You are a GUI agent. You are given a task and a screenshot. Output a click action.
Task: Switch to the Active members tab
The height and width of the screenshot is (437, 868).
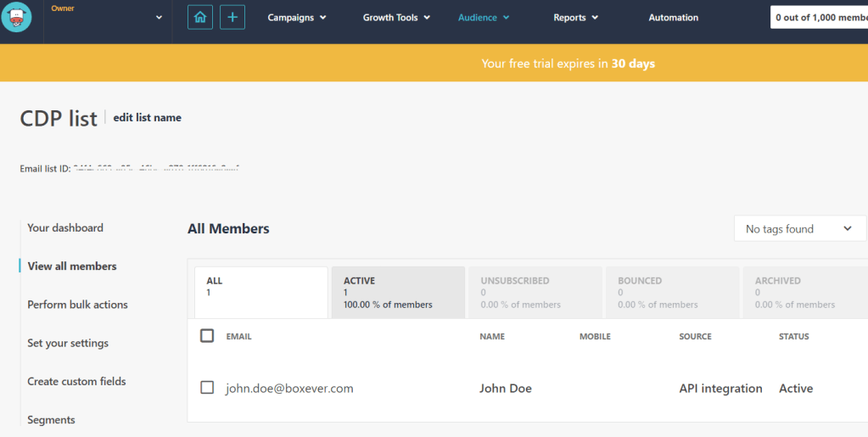coord(397,292)
